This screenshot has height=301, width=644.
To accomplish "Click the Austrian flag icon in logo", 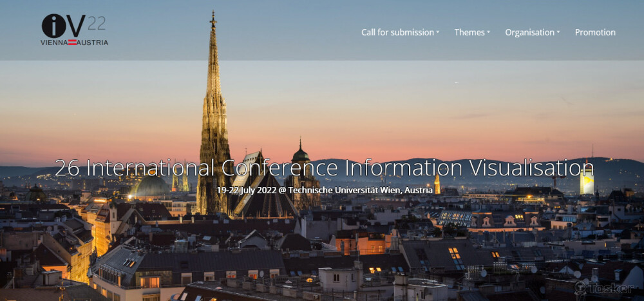I will [x=73, y=43].
